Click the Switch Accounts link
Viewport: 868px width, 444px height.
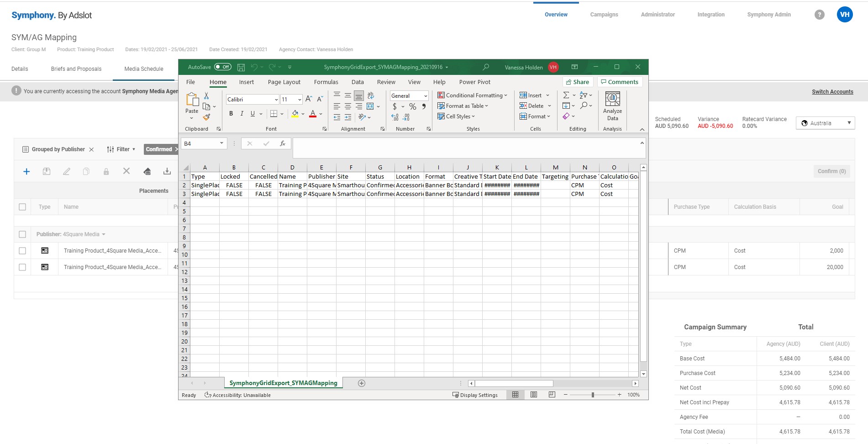tap(832, 92)
